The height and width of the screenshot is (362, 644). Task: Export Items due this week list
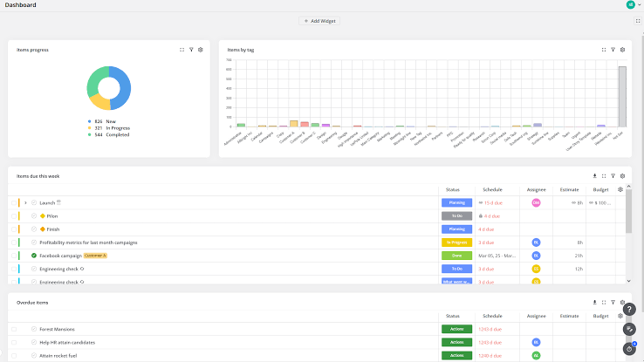point(595,176)
